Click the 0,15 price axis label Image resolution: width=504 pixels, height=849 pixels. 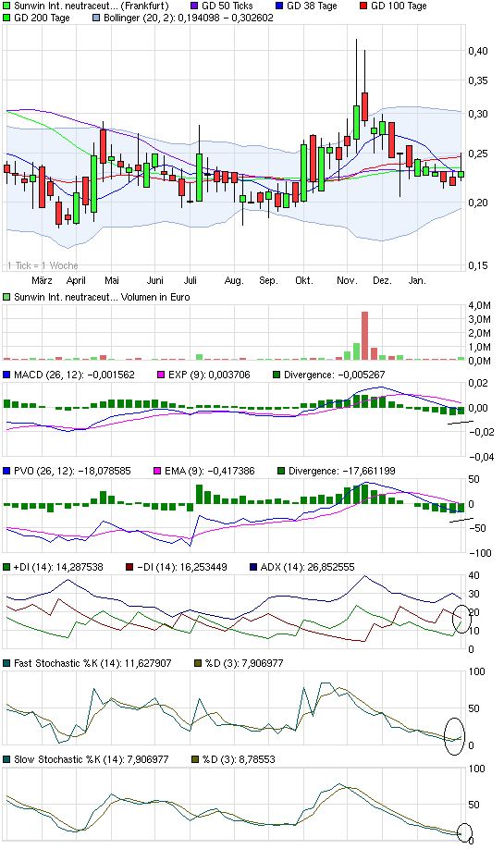click(x=478, y=265)
